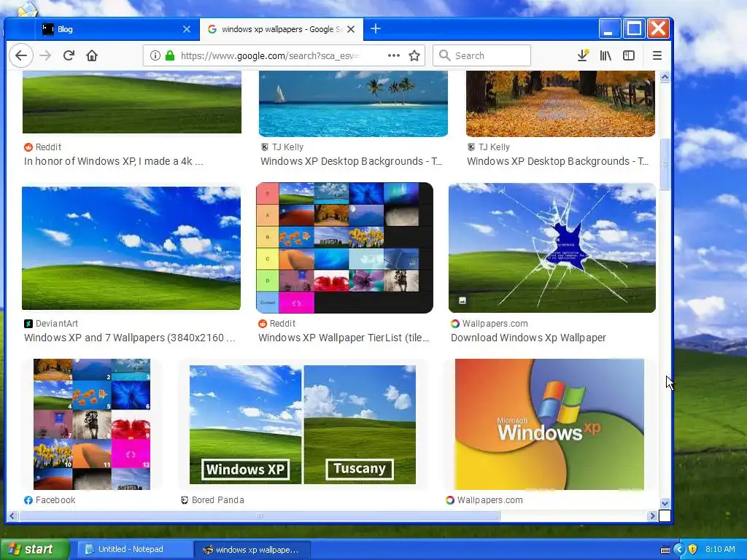Click the forward navigation arrow
Image resolution: width=747 pixels, height=560 pixels.
pos(45,55)
